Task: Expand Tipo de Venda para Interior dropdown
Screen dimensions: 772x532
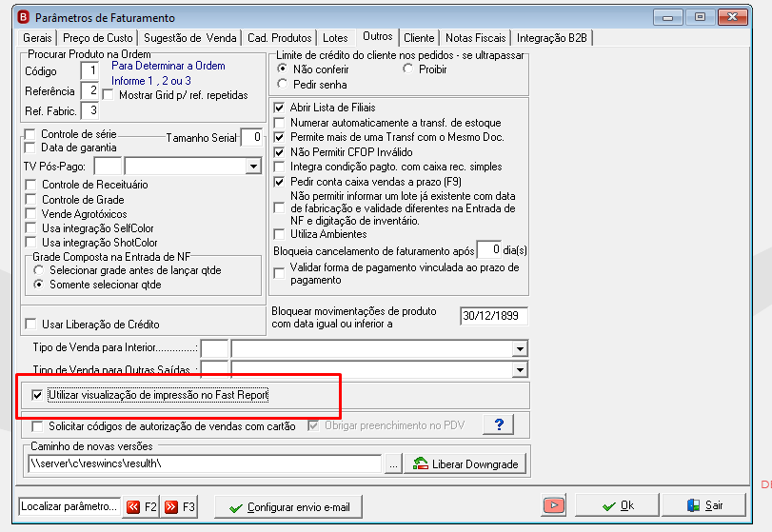Action: (x=520, y=348)
